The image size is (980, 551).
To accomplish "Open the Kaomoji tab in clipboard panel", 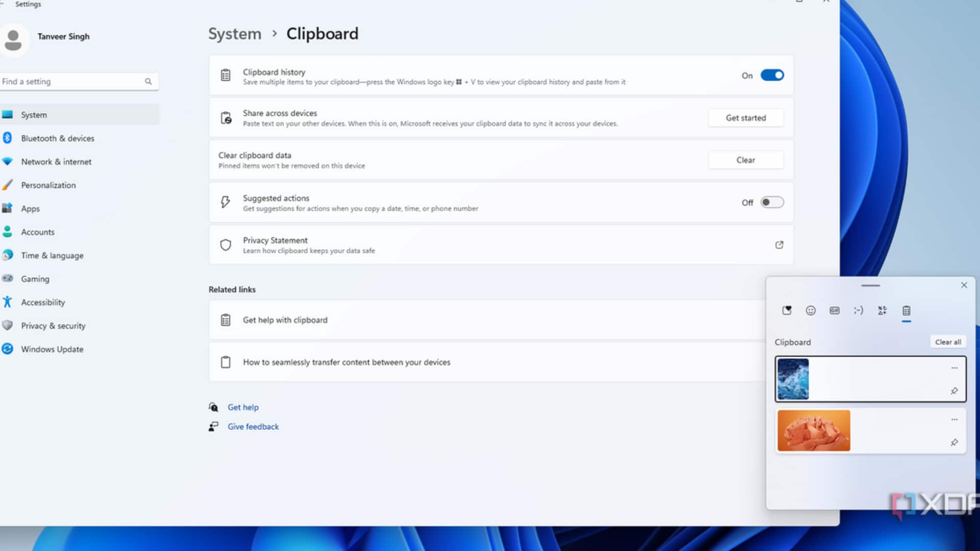I will point(859,310).
